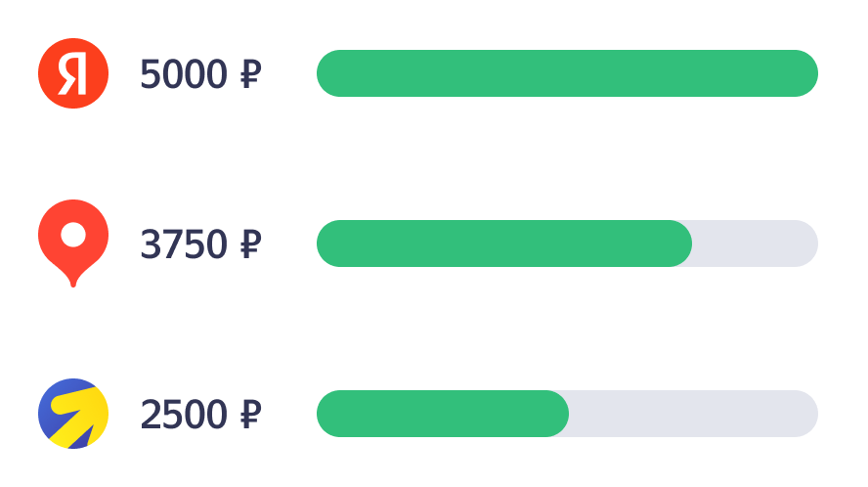This screenshot has height=487, width=868.
Task: Click the gray unfilled part of the 2500 ₽ bar
Action: pyautogui.click(x=692, y=414)
